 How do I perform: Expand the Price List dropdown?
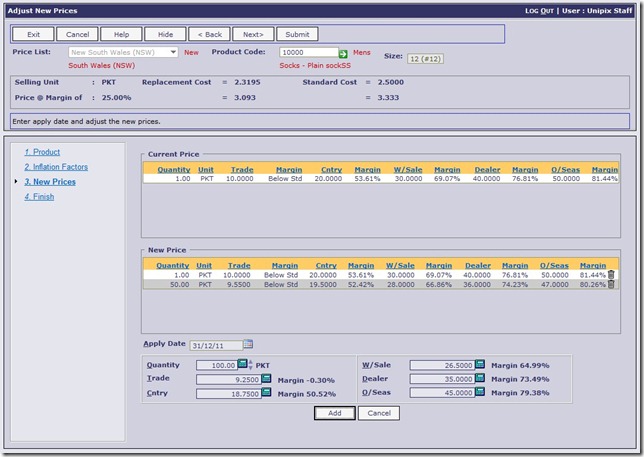tap(173, 52)
